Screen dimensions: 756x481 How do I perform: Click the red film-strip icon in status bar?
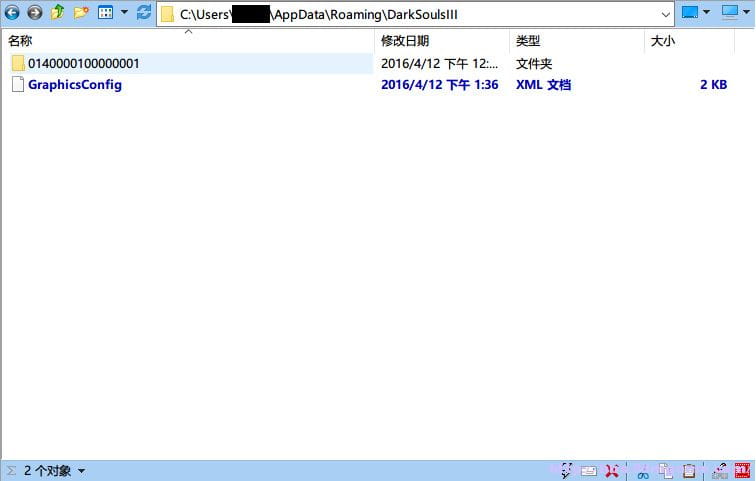742,471
